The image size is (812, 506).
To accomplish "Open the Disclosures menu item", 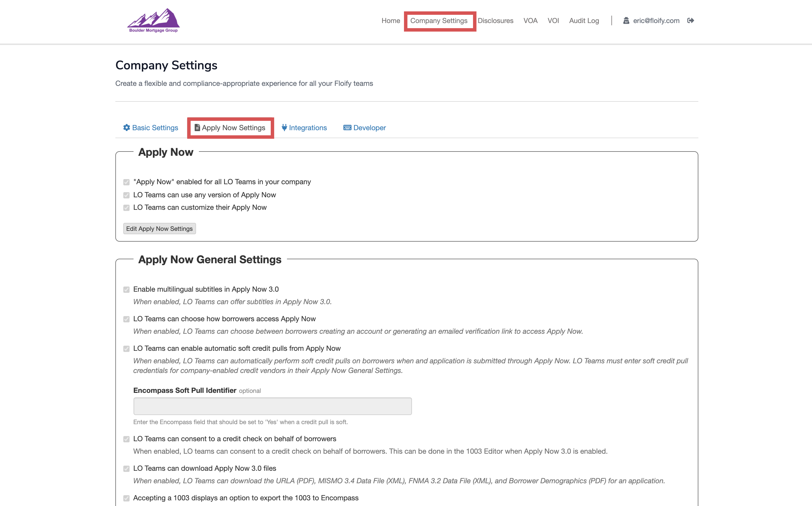I will coord(495,21).
